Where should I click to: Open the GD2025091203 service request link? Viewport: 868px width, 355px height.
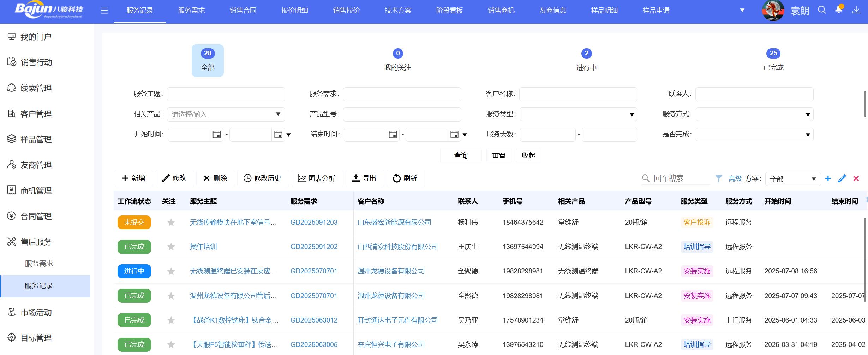314,222
